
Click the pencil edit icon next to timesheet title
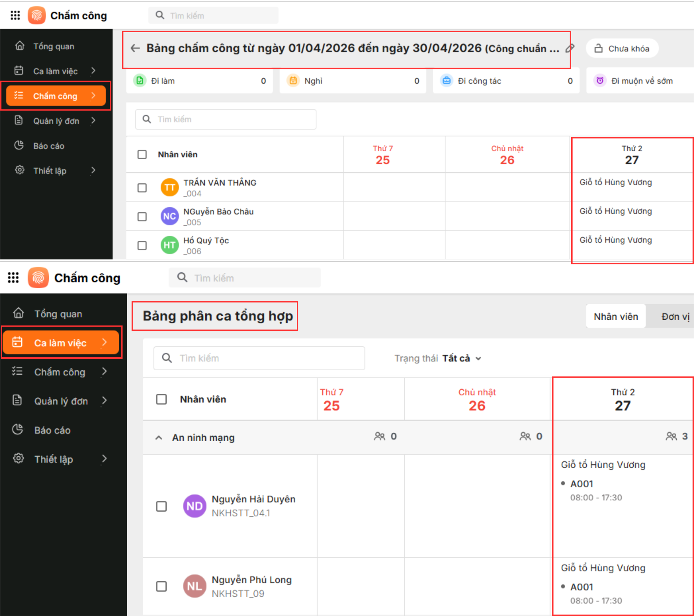pos(570,48)
